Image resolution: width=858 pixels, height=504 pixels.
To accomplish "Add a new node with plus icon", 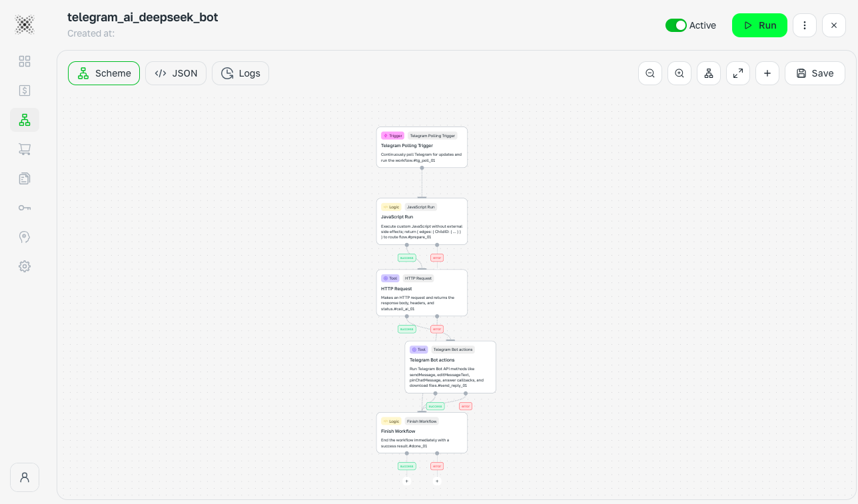I will (x=767, y=73).
